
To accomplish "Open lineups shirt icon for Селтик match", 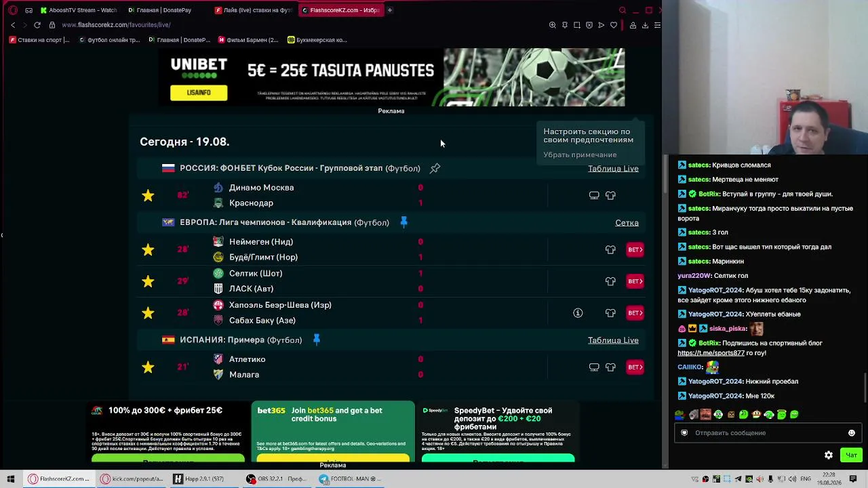I will click(610, 281).
